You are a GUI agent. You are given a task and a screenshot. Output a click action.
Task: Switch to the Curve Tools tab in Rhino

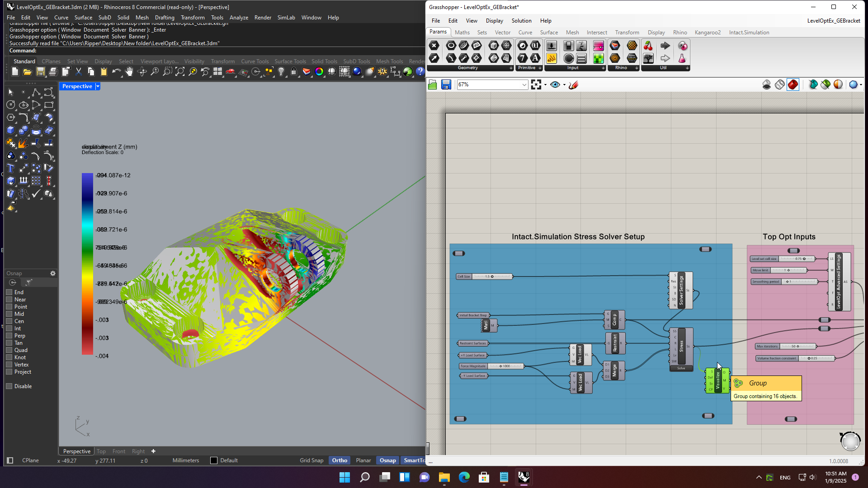255,61
